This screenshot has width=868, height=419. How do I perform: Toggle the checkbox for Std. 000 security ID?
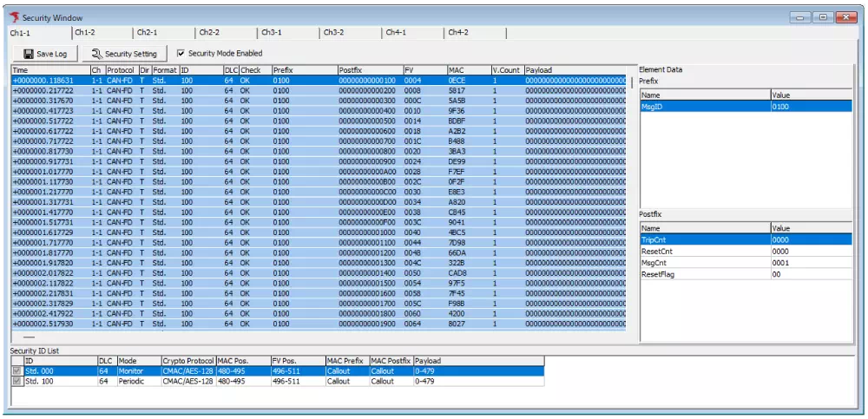tap(16, 370)
